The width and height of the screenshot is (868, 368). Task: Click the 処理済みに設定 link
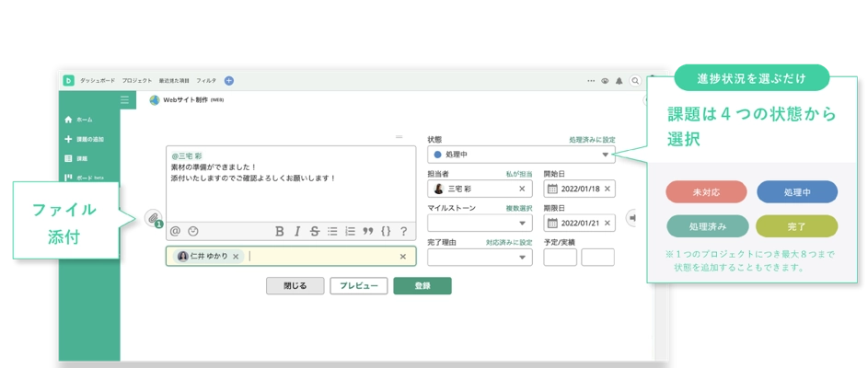coord(592,140)
